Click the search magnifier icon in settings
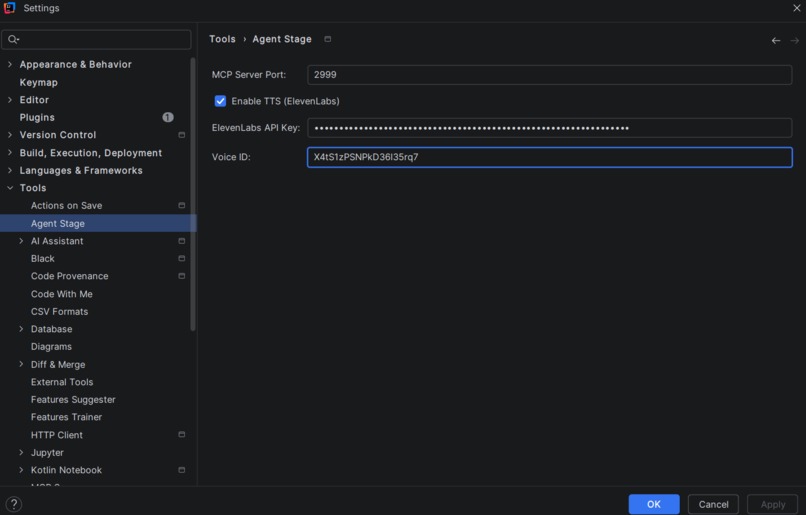Image resolution: width=806 pixels, height=515 pixels. pyautogui.click(x=13, y=39)
